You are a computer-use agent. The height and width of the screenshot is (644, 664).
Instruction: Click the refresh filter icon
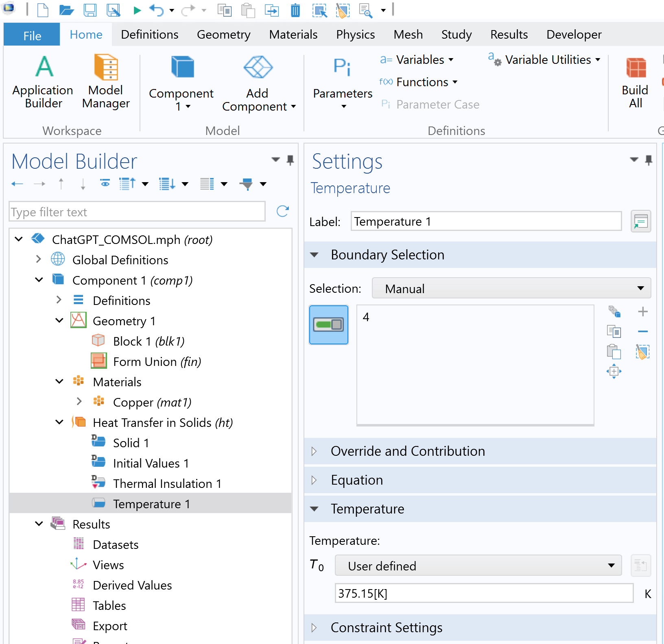click(x=282, y=211)
